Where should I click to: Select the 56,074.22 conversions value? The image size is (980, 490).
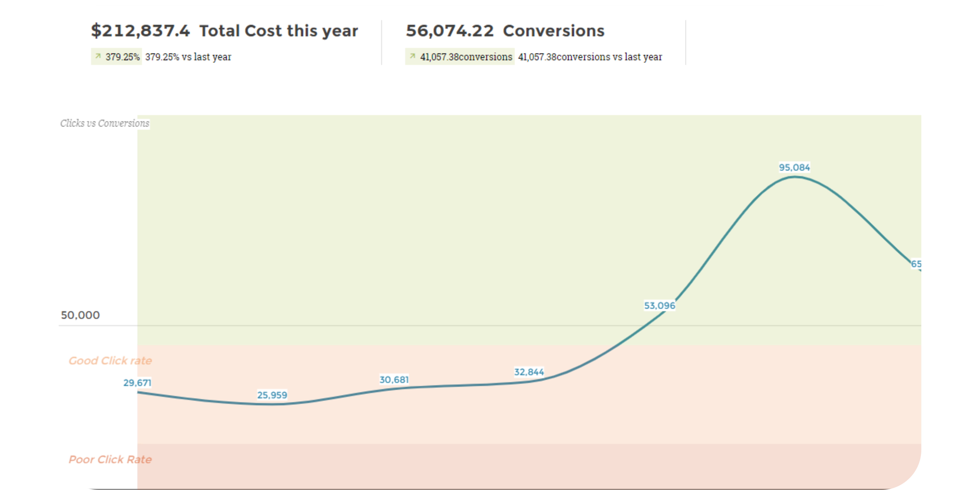tap(450, 31)
